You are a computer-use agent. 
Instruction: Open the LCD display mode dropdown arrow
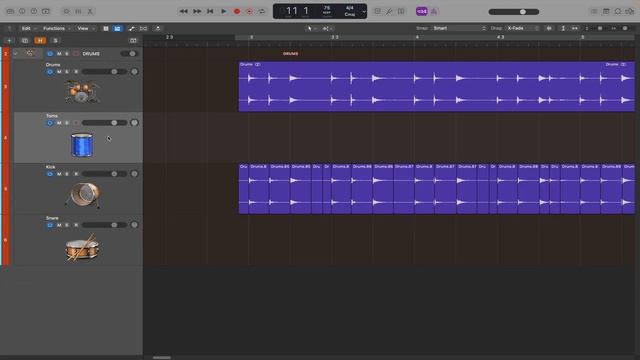click(x=363, y=11)
